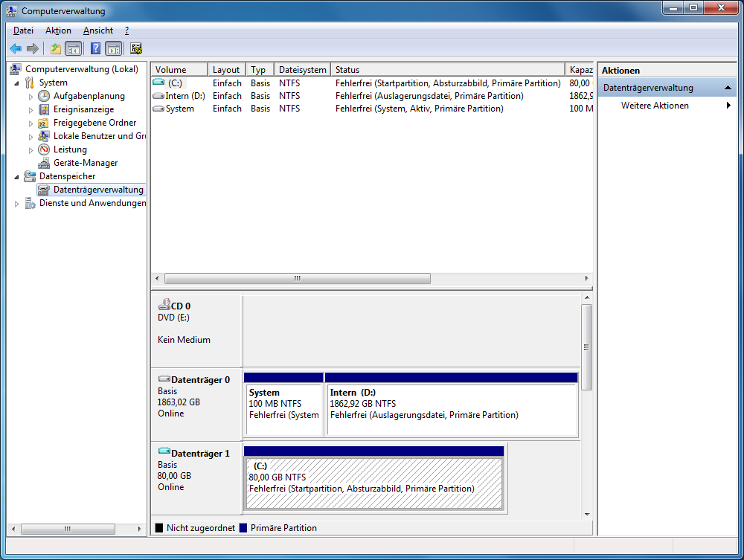This screenshot has height=560, width=744.
Task: Collapse the Datenspeicher tree node
Action: pyautogui.click(x=16, y=177)
